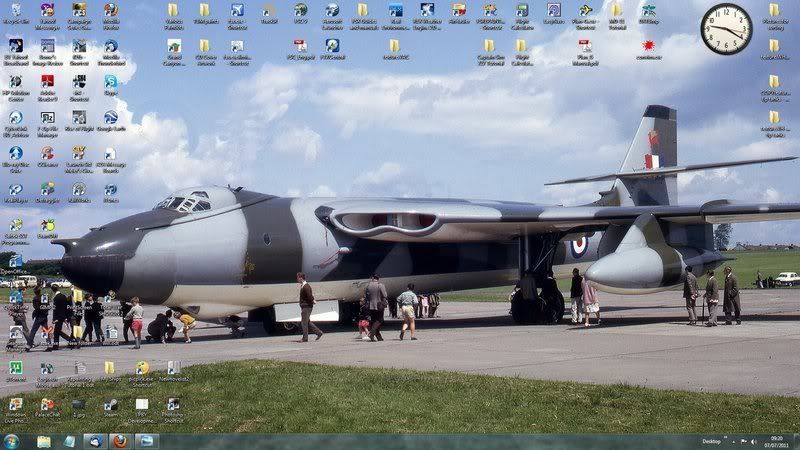Screen dimensions: 800x450
Task: Open the volume control in the tray
Action: click(x=754, y=442)
